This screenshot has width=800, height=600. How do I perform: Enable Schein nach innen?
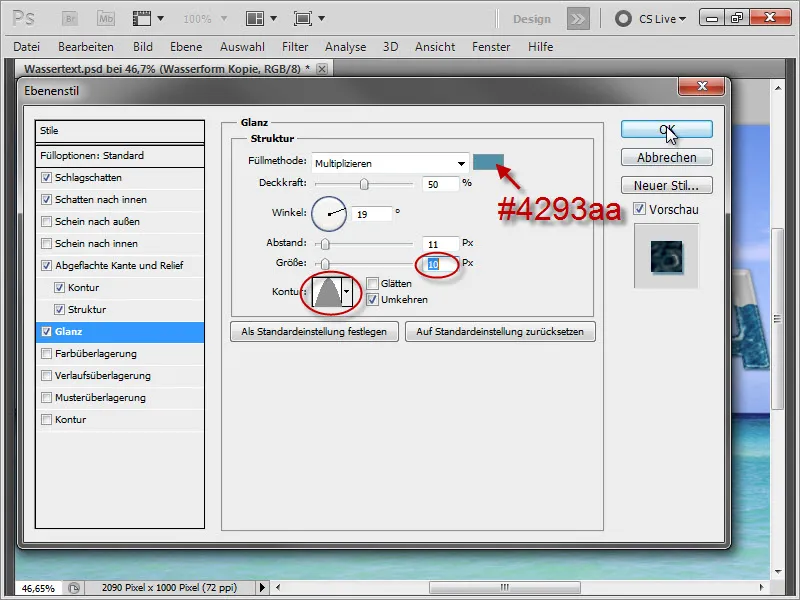pyautogui.click(x=46, y=243)
